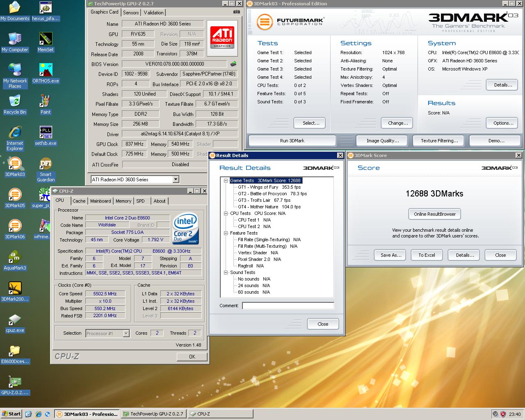Click Change... settings button
The height and width of the screenshot is (420, 525).
pyautogui.click(x=398, y=123)
